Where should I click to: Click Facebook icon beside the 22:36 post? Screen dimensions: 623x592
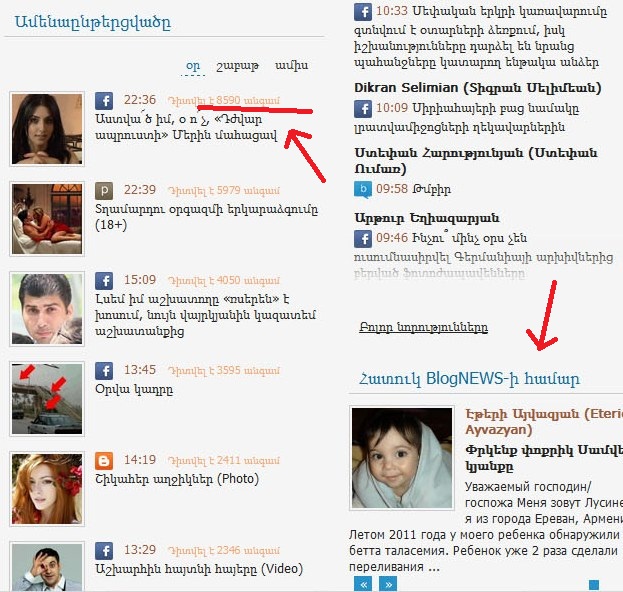(x=104, y=101)
